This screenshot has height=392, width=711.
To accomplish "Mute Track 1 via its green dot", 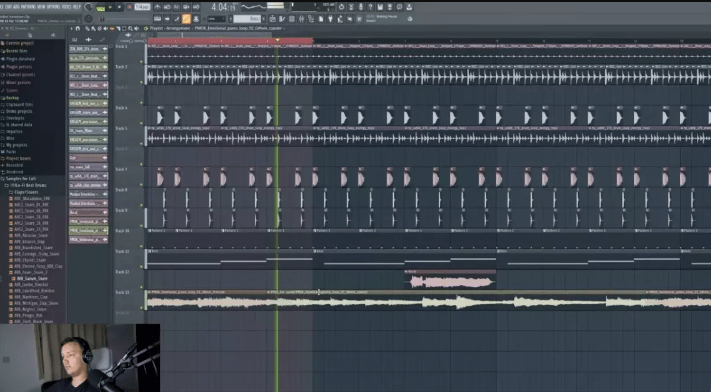I will click(141, 62).
